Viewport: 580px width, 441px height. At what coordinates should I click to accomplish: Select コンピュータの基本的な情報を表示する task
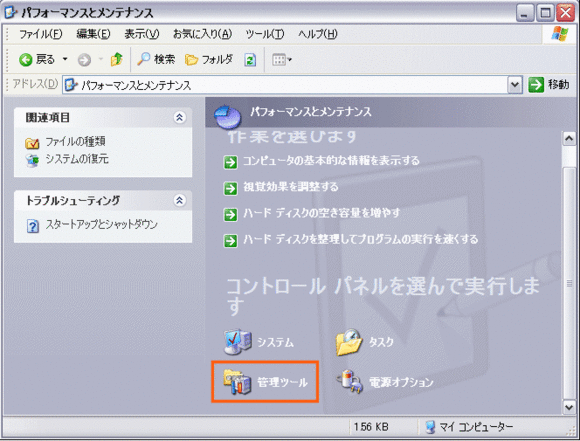tap(331, 161)
